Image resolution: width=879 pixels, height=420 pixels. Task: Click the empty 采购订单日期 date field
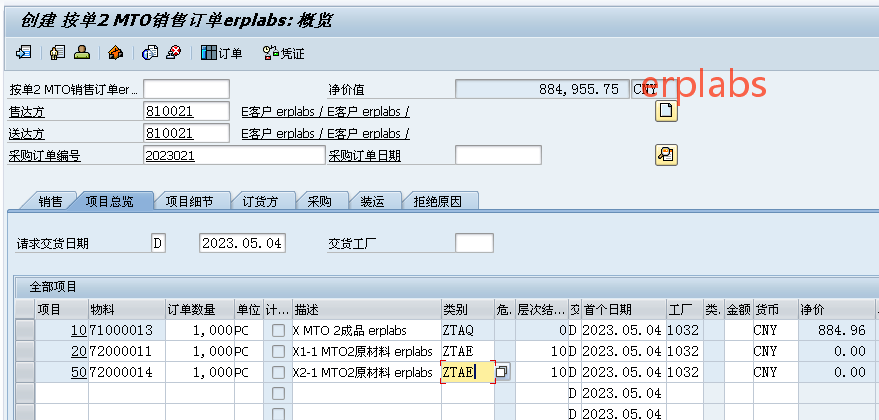[498, 155]
